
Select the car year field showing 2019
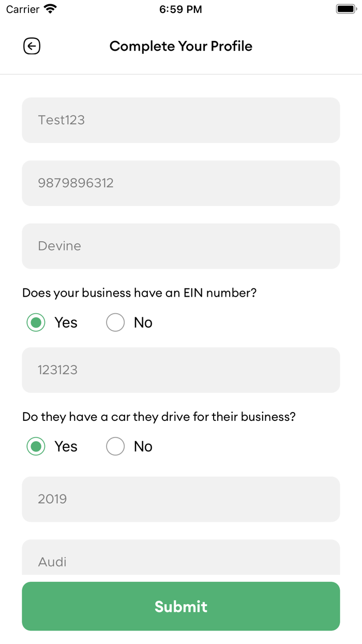tap(180, 499)
